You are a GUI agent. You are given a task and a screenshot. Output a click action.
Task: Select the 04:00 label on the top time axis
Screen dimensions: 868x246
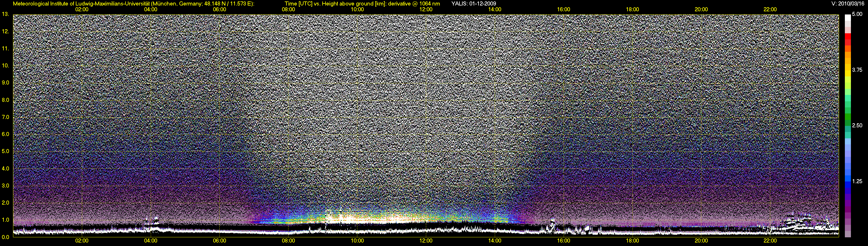[151, 10]
